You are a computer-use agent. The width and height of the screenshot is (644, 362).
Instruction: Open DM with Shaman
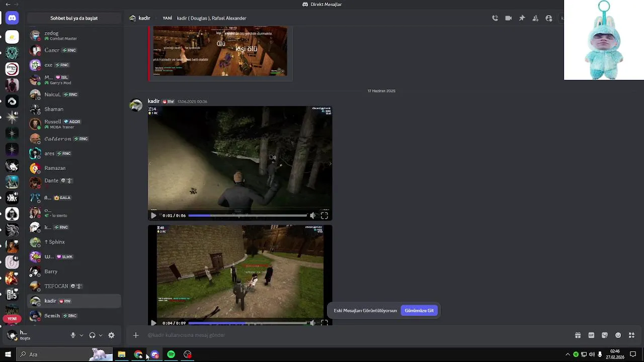pyautogui.click(x=74, y=109)
